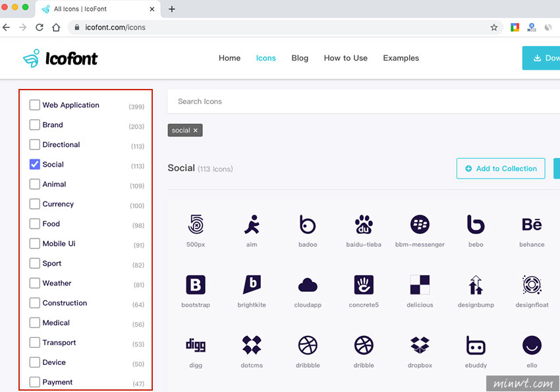This screenshot has height=392, width=560.
Task: Switch to All Icons | IcoFont tab
Action: tap(98, 9)
